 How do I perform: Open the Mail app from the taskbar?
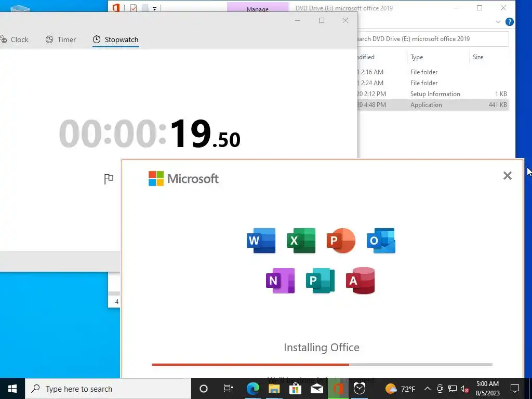317,389
